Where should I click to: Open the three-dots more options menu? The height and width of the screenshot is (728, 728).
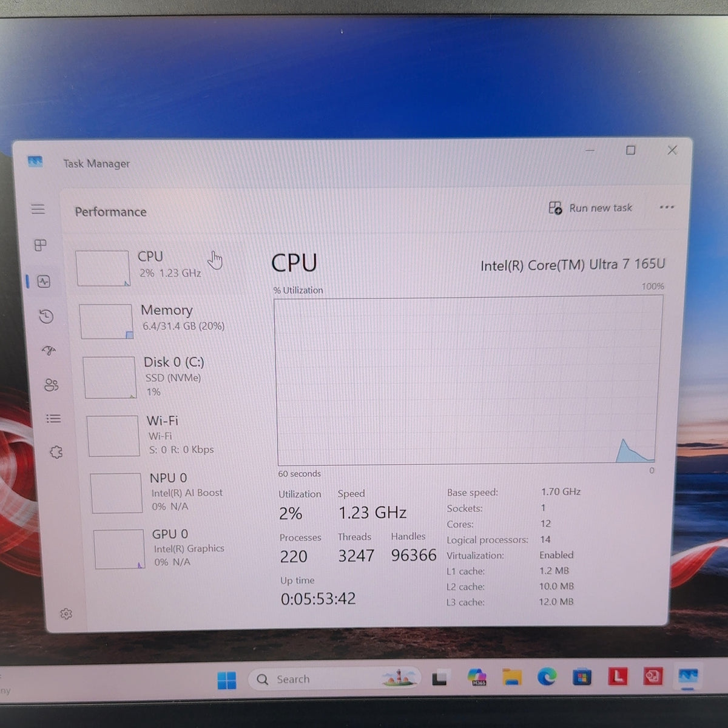point(667,207)
